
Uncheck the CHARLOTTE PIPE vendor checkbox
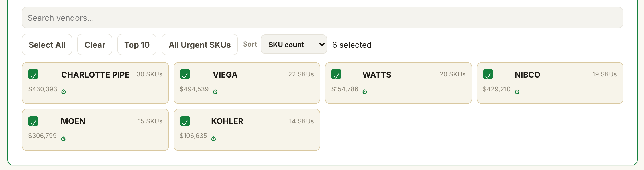(33, 74)
